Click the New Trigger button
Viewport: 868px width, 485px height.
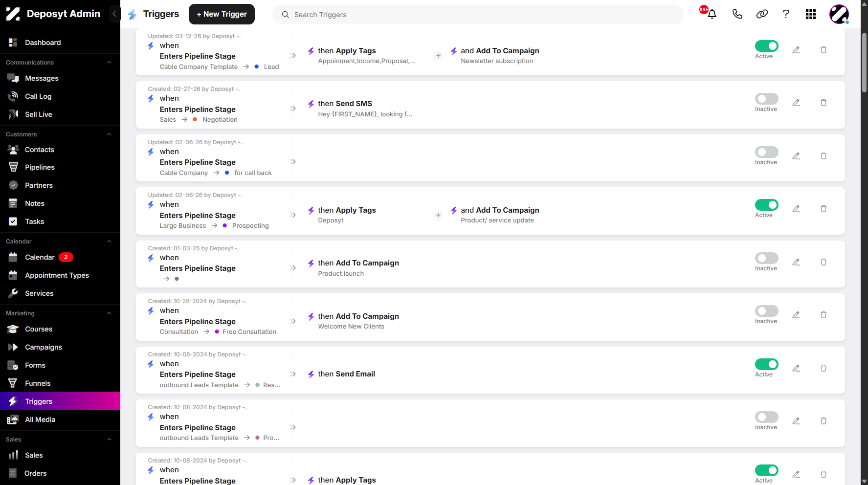click(222, 14)
